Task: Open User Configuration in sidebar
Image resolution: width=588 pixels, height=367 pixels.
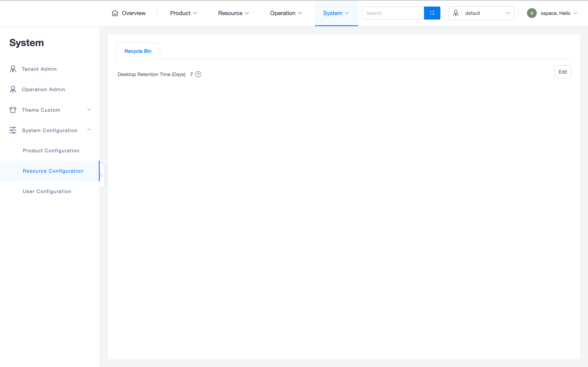Action: [x=47, y=191]
